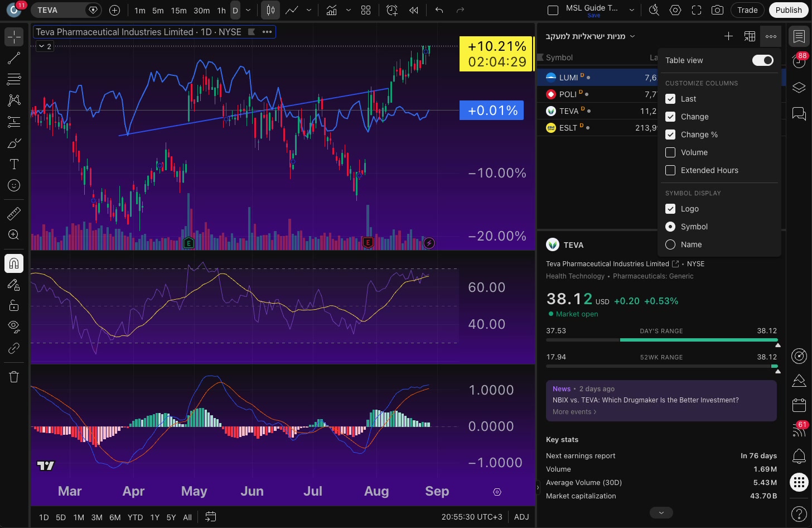The image size is (812, 528).
Task: Add symbol to the watchlist
Action: [728, 36]
